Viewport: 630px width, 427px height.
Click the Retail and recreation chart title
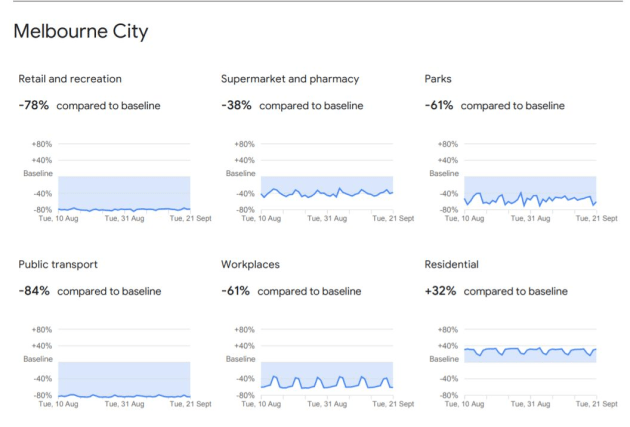70,79
